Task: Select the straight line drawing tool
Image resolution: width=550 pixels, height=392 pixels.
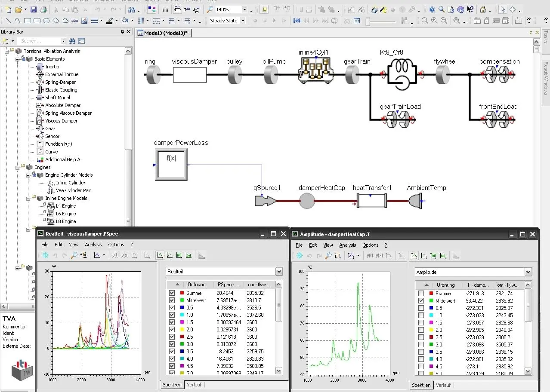Action: (x=8, y=20)
